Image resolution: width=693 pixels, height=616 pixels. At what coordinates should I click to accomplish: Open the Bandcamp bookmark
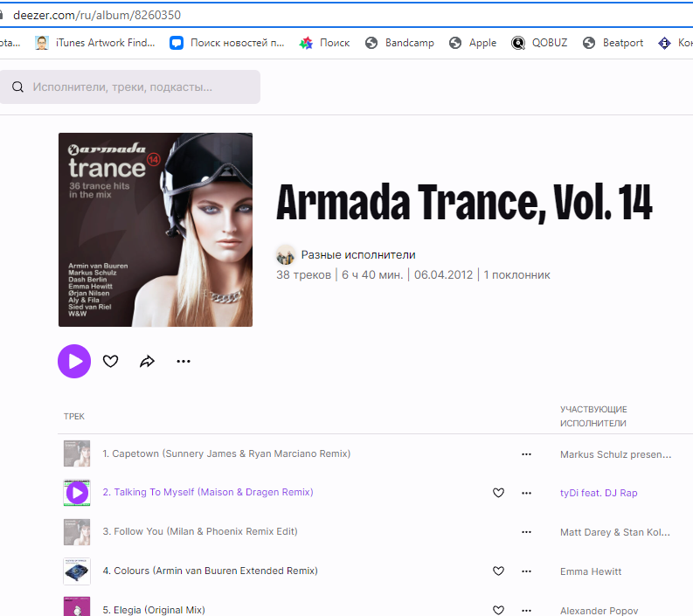[x=399, y=43]
